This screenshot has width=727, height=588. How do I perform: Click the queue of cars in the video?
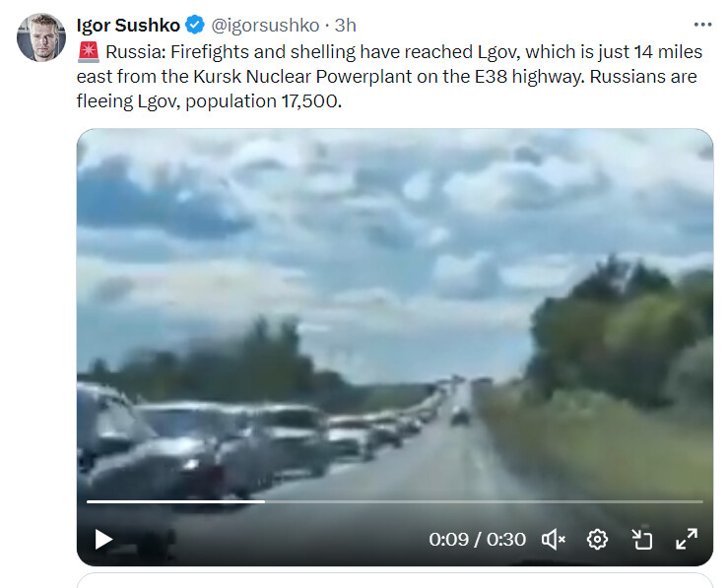click(246, 433)
